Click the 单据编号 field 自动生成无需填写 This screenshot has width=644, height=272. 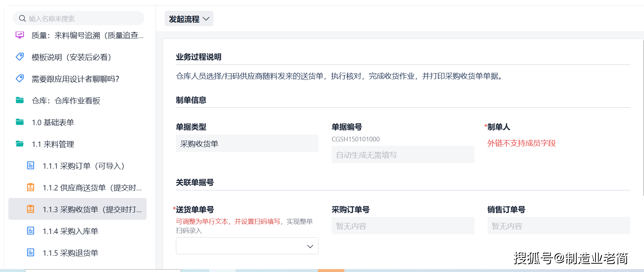tap(403, 155)
